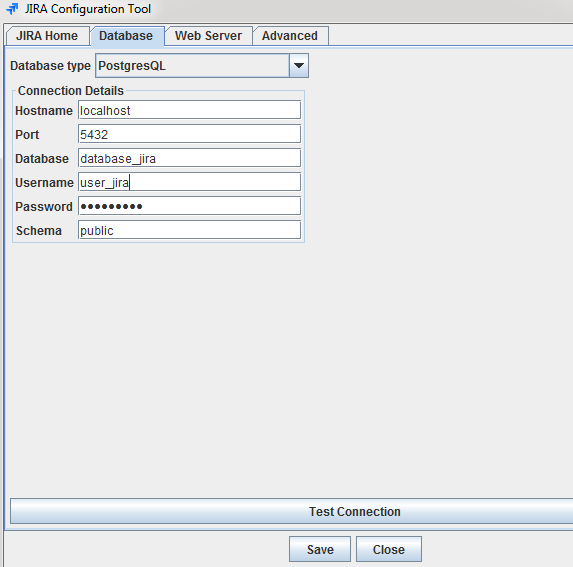Switch to the JIRA Home tab
This screenshot has width=573, height=567.
pyautogui.click(x=47, y=36)
